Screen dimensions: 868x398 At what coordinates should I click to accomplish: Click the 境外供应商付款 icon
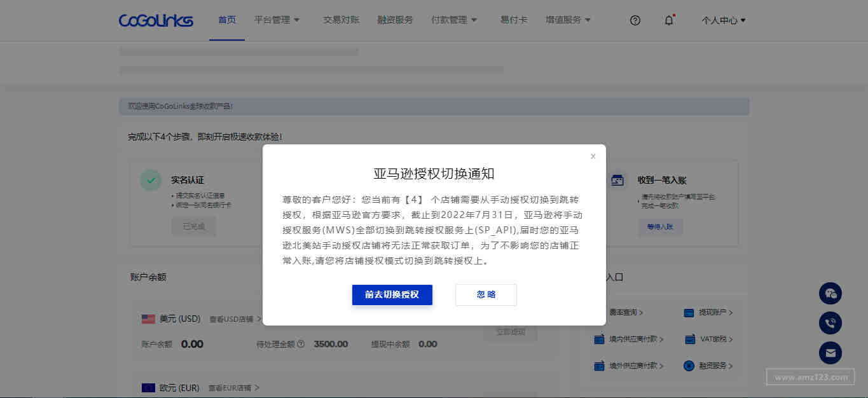(x=598, y=366)
